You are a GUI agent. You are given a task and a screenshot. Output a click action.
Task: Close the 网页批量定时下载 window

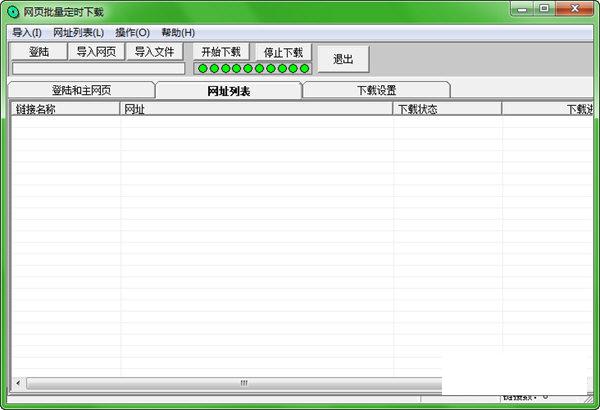tap(574, 9)
